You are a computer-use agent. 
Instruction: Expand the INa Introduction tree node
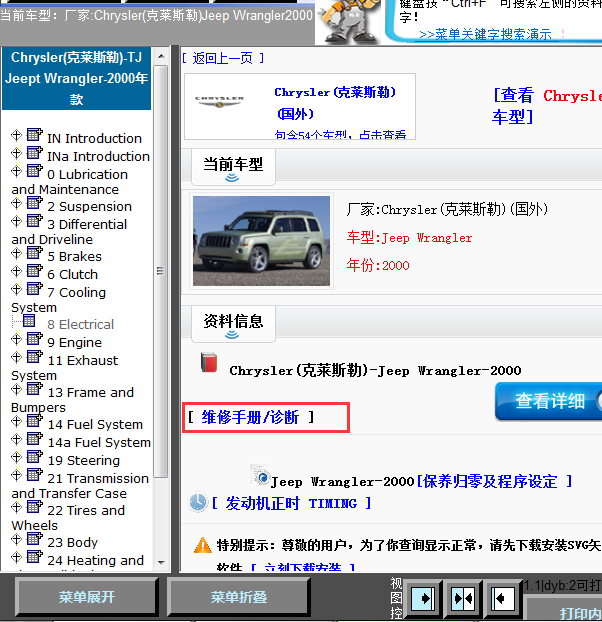point(16,153)
